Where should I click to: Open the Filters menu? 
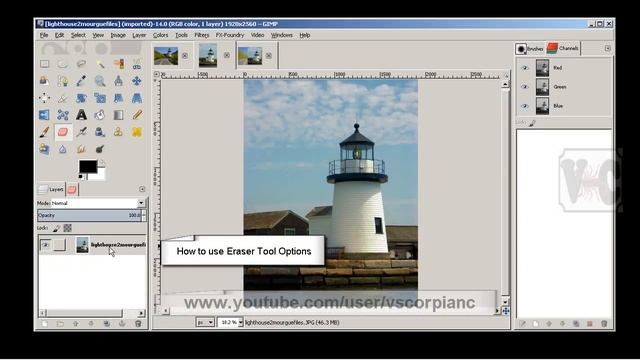pyautogui.click(x=202, y=35)
